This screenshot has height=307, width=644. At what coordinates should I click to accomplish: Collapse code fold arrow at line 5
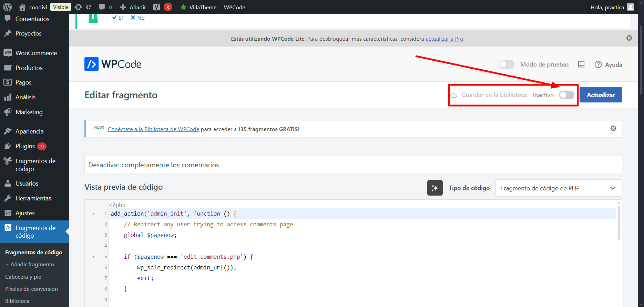click(x=93, y=257)
